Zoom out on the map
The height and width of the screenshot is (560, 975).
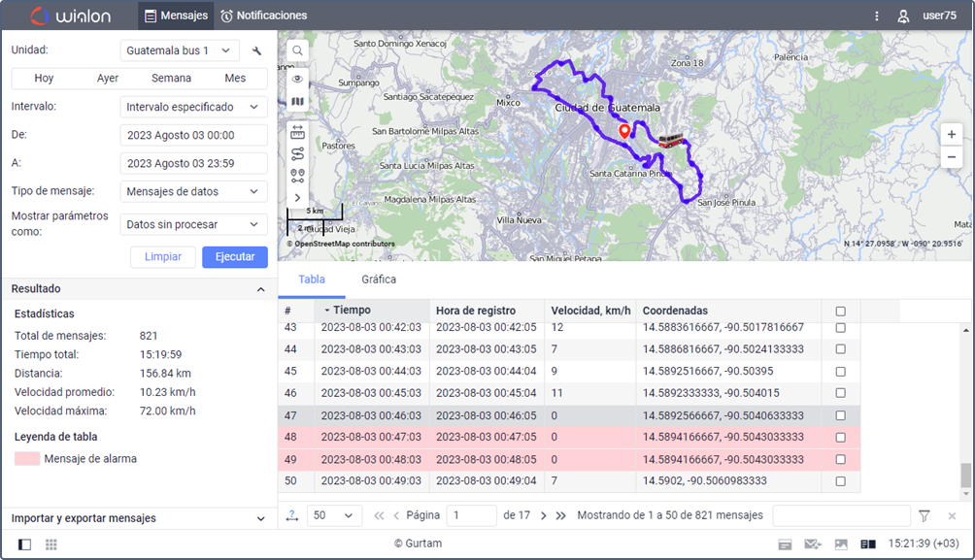coord(952,156)
